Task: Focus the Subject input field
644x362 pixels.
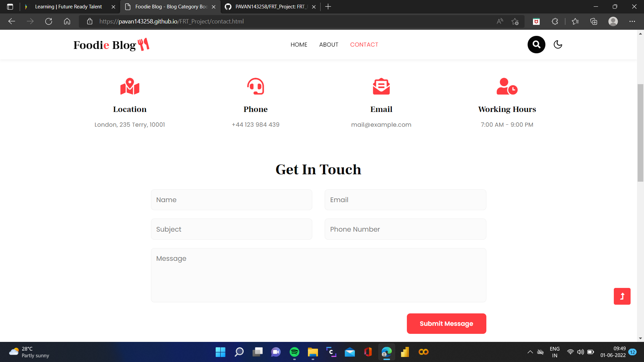Action: click(x=231, y=229)
